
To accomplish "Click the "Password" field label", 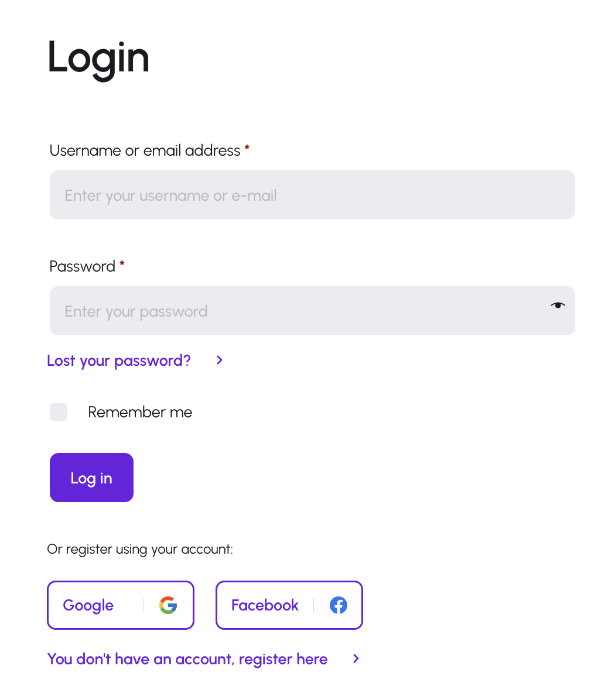I will tap(82, 266).
